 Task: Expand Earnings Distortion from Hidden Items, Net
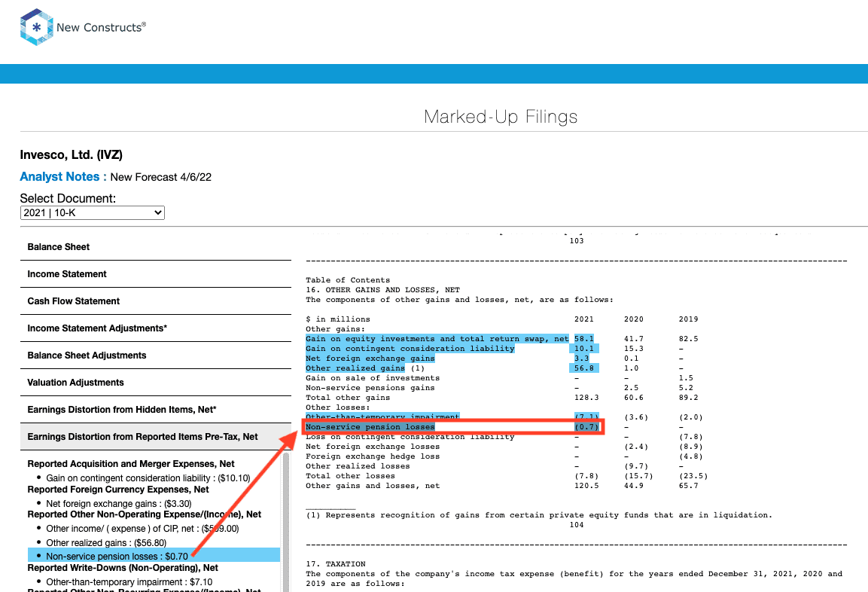tap(156, 410)
